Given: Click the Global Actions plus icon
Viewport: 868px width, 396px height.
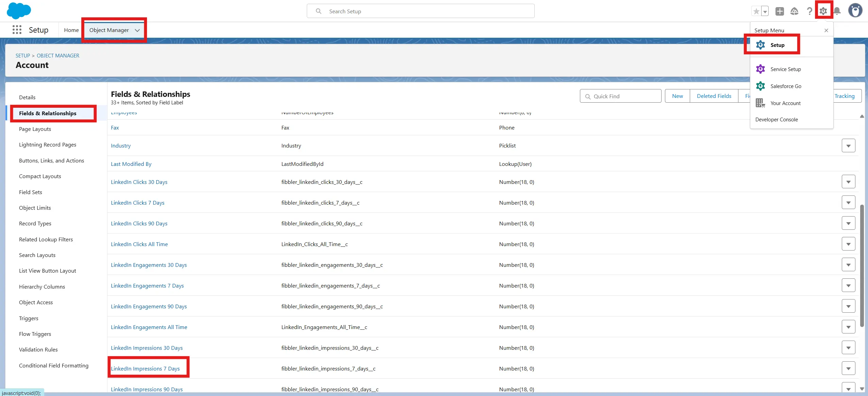Looking at the screenshot, I should [x=780, y=11].
